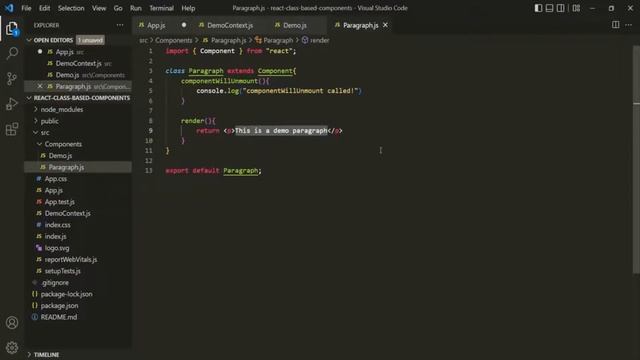Click the editor vertical scrollbar

pos(636,159)
